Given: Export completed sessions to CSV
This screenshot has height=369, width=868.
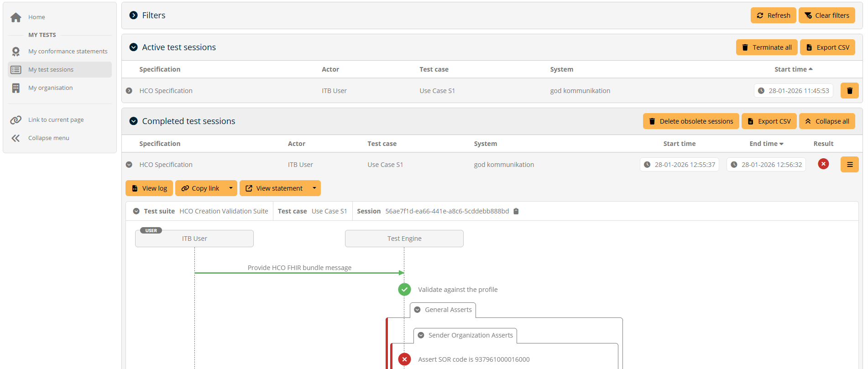Looking at the screenshot, I should pyautogui.click(x=769, y=121).
